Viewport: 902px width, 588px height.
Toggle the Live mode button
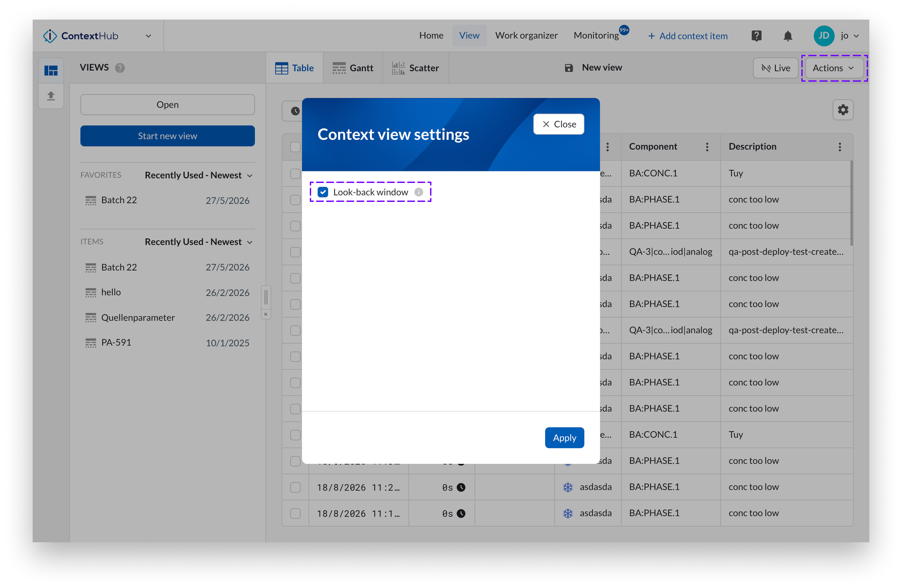tap(776, 68)
